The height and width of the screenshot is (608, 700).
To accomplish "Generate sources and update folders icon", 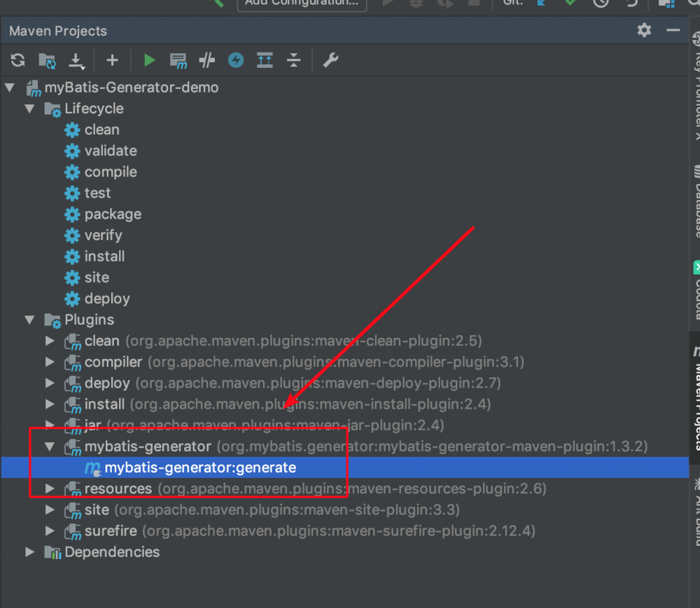I will (48, 60).
